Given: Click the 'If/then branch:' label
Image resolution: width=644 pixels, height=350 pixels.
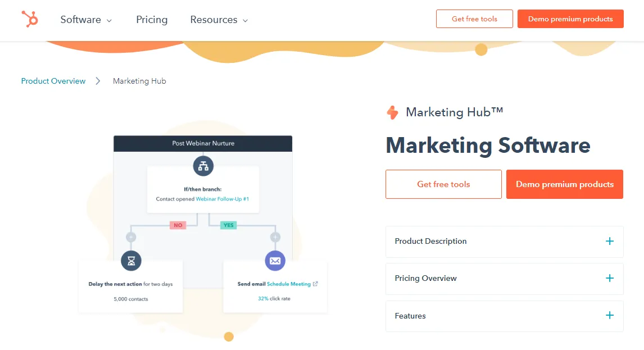Looking at the screenshot, I should click(x=202, y=189).
